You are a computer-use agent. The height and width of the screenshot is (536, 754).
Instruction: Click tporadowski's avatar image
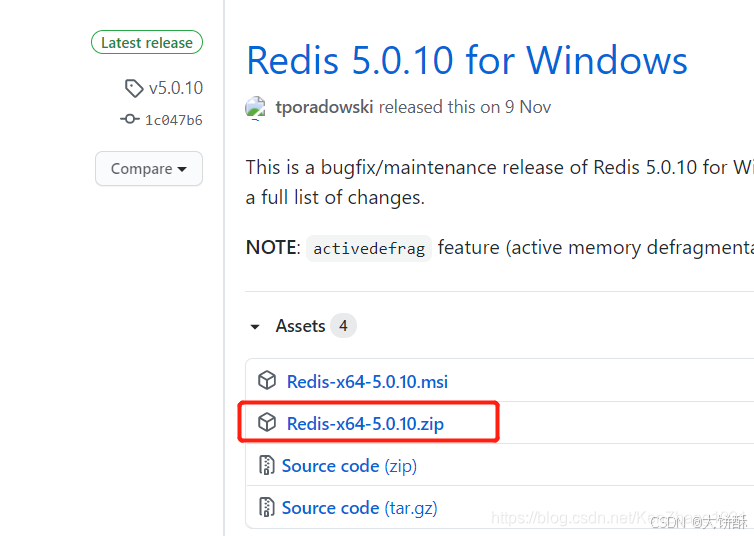click(x=255, y=107)
